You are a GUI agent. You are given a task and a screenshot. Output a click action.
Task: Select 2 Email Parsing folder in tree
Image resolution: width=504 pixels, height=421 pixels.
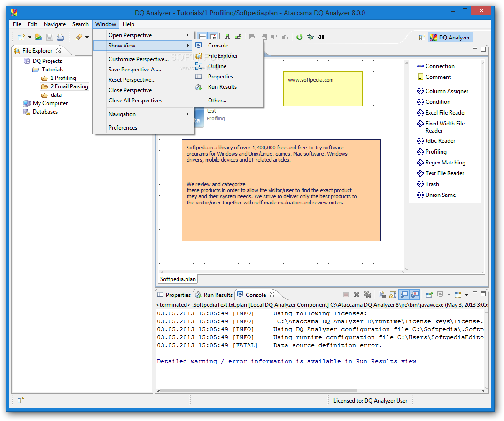coord(65,86)
